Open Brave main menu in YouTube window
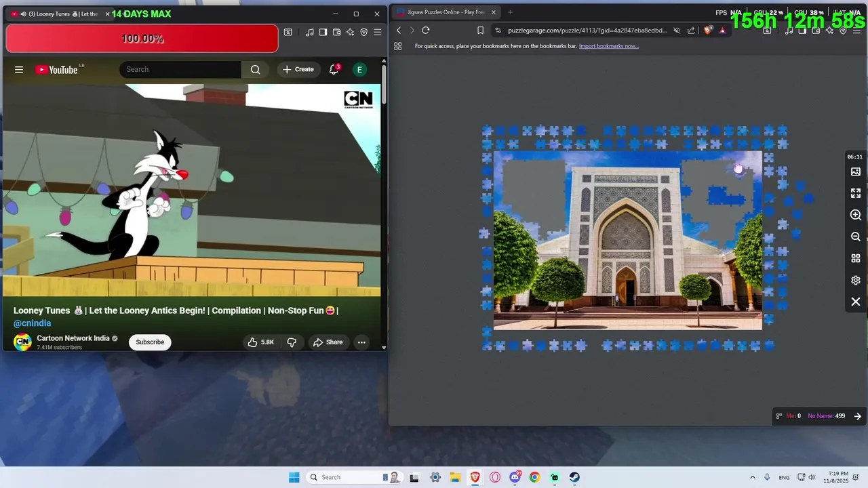 click(x=378, y=32)
